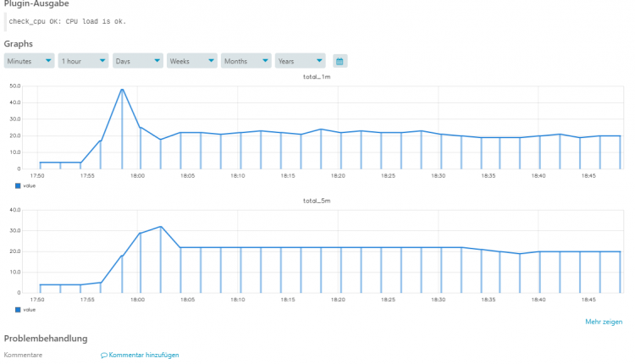This screenshot has width=635, height=364.
Task: Click the Problembehandlung section heading
Action: click(x=46, y=339)
